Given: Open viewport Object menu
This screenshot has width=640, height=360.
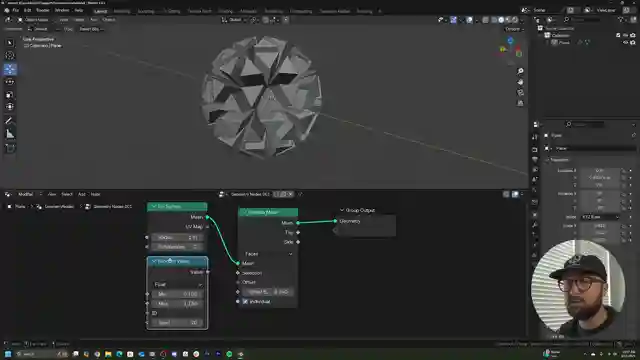Looking at the screenshot, I should pyautogui.click(x=109, y=20).
